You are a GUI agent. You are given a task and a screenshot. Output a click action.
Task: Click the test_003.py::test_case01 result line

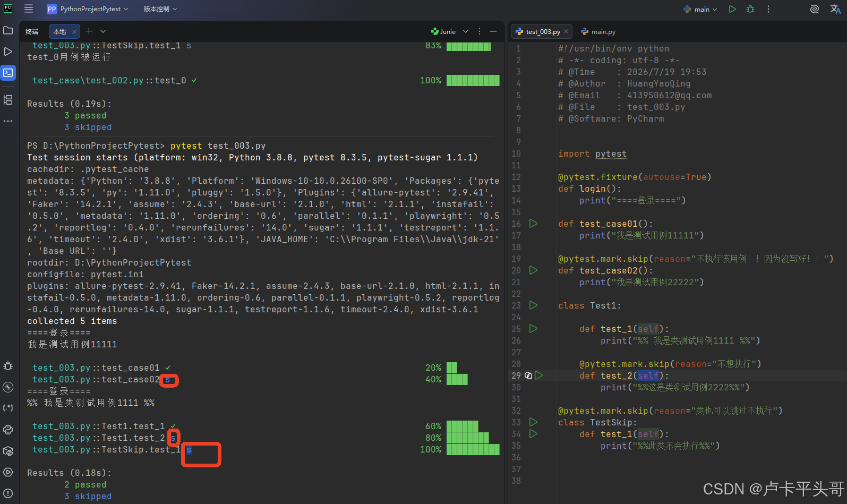(x=96, y=368)
